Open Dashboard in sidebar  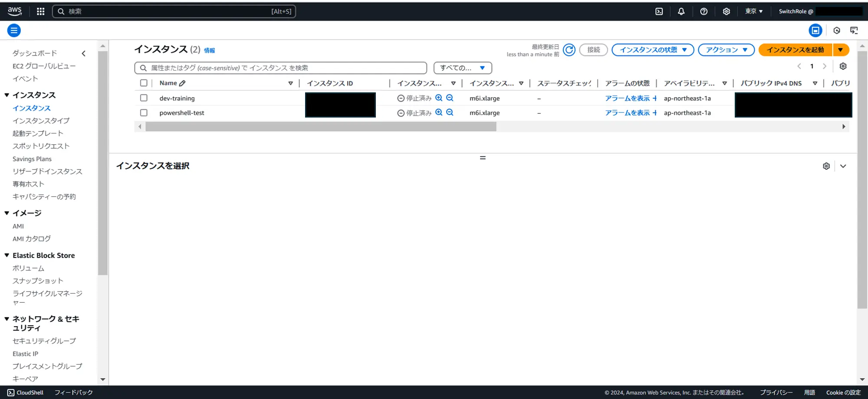click(x=35, y=53)
